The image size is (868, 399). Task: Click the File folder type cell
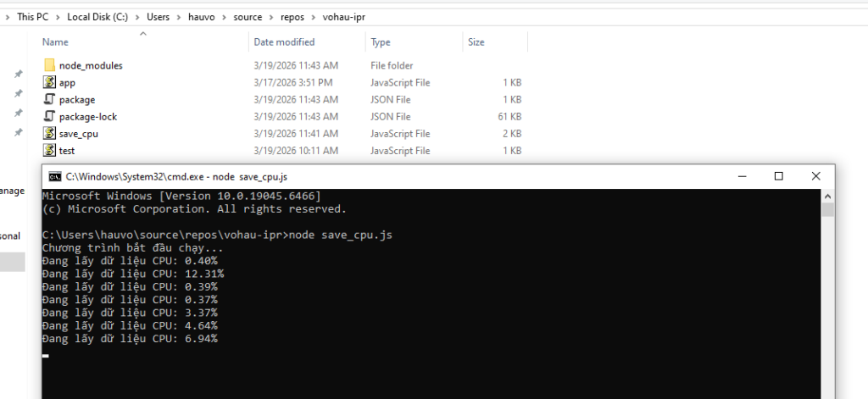392,65
